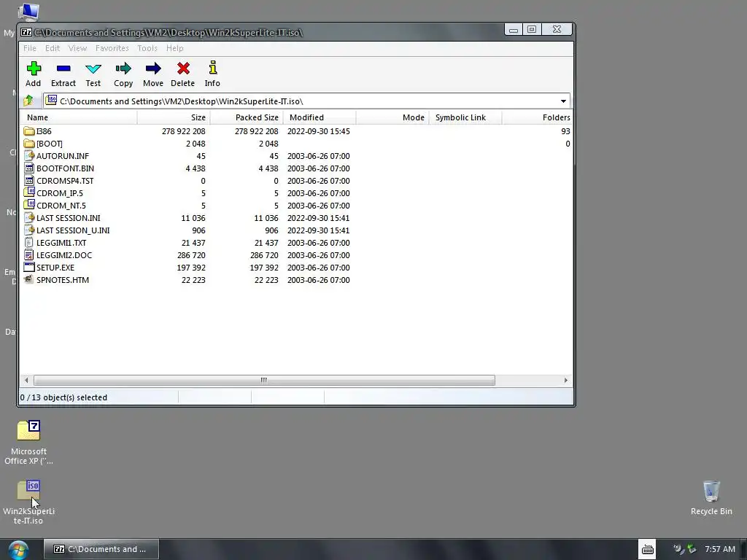Click the CDROM_NT.5 file icon

[x=29, y=204]
